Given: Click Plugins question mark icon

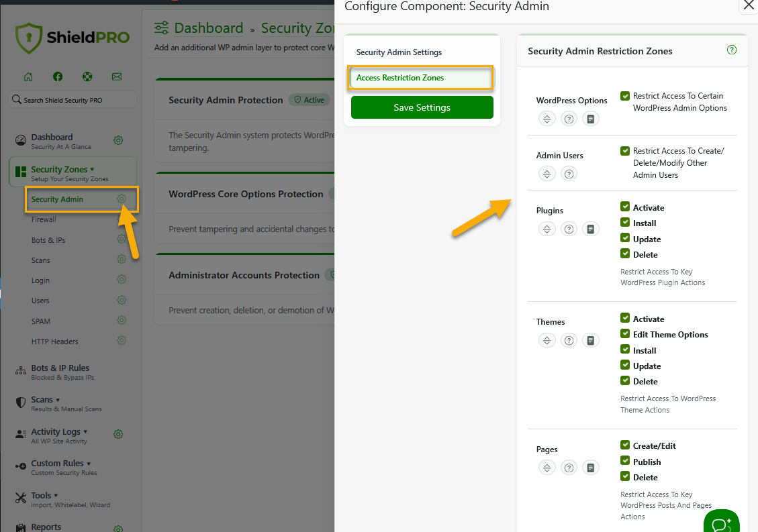Looking at the screenshot, I should point(569,229).
